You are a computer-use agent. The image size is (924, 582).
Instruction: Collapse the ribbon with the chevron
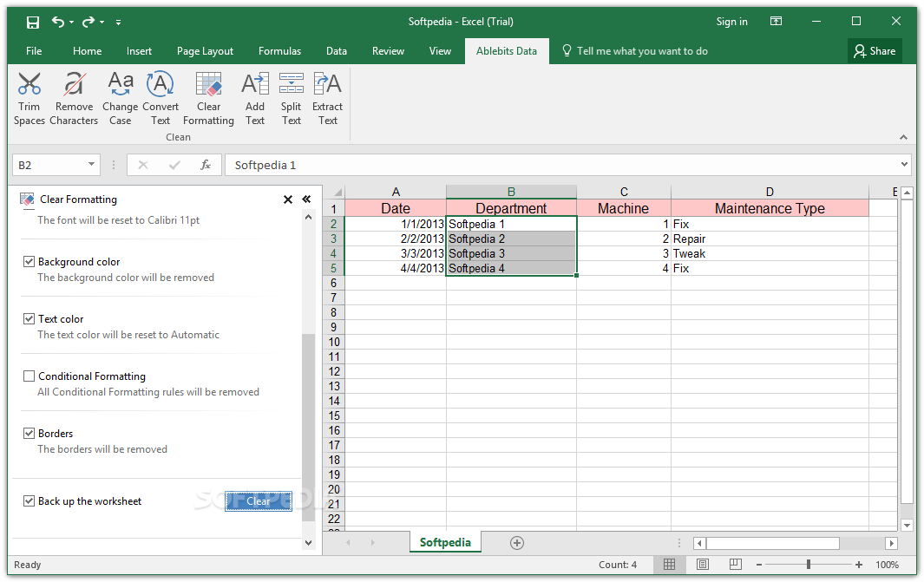pyautogui.click(x=903, y=137)
